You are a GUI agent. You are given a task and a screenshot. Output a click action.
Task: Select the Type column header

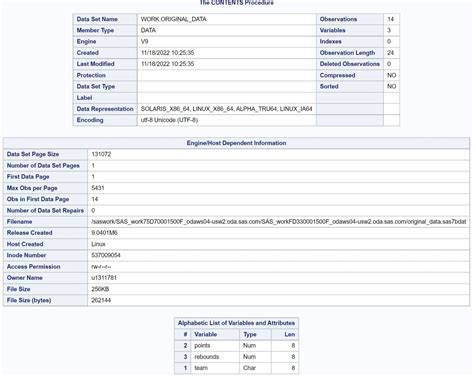pyautogui.click(x=250, y=334)
